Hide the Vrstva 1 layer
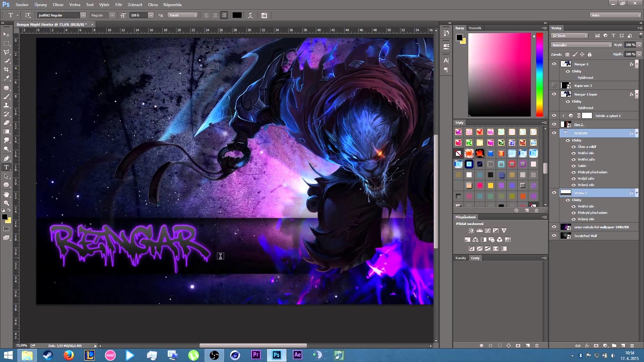The height and width of the screenshot is (362, 644). point(554,193)
